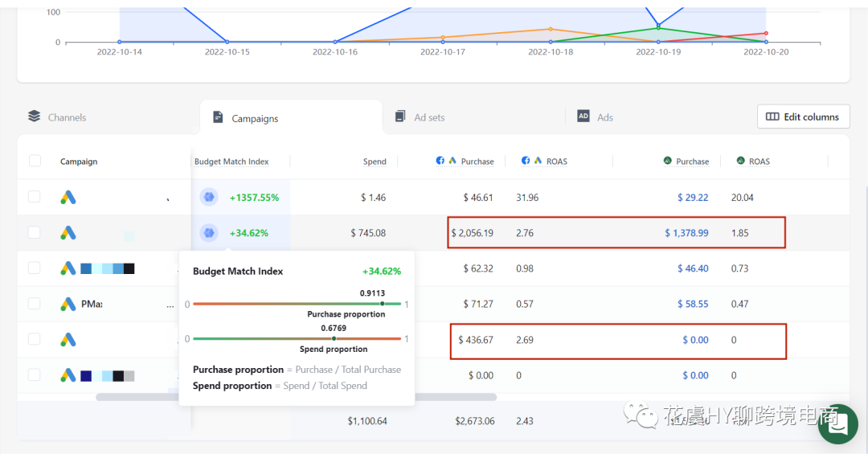
Task: Click the Purchase proportion slider at 0.9113
Action: 382,304
